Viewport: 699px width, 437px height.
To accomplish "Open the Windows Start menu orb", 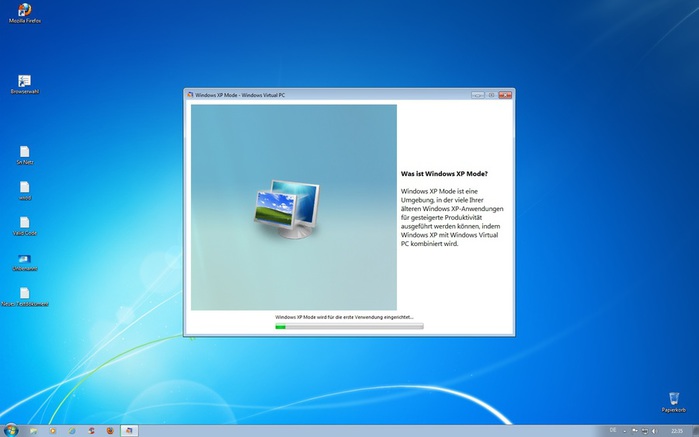I will click(11, 430).
